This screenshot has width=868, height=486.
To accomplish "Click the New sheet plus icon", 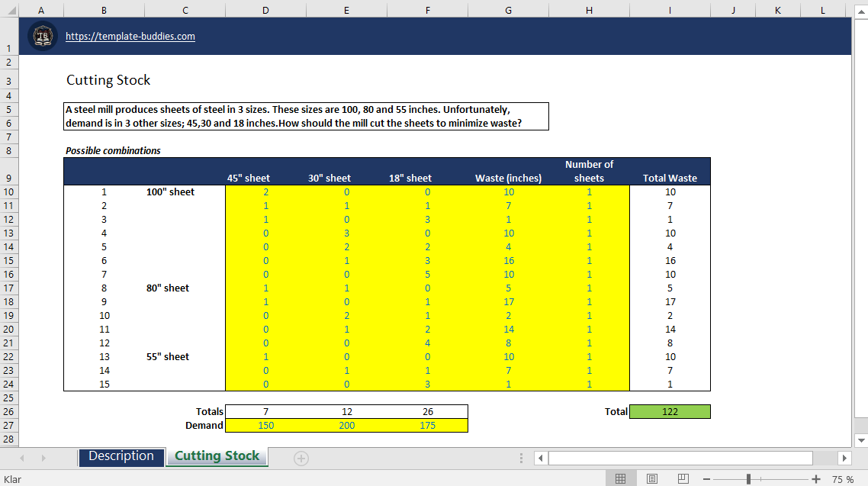I will (x=301, y=458).
